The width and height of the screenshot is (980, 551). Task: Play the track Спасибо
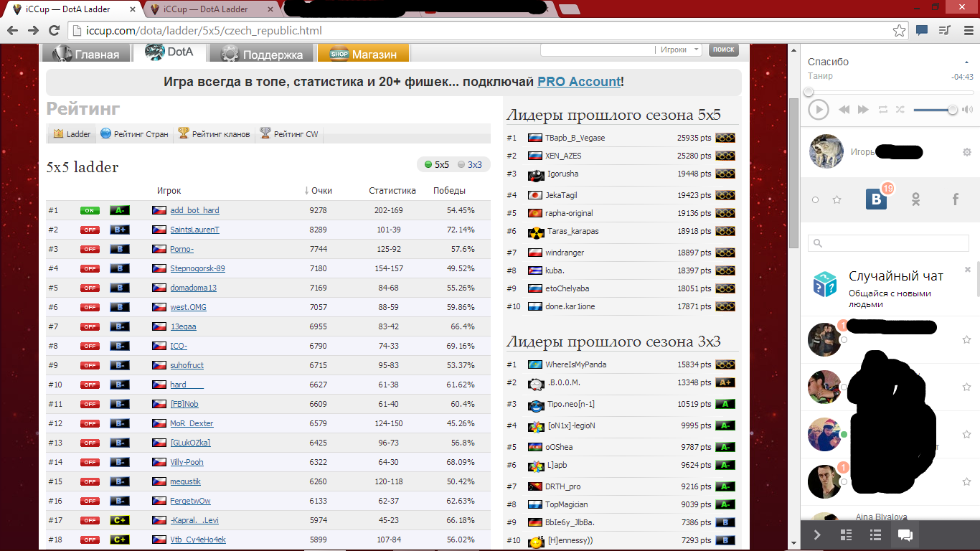coord(819,110)
